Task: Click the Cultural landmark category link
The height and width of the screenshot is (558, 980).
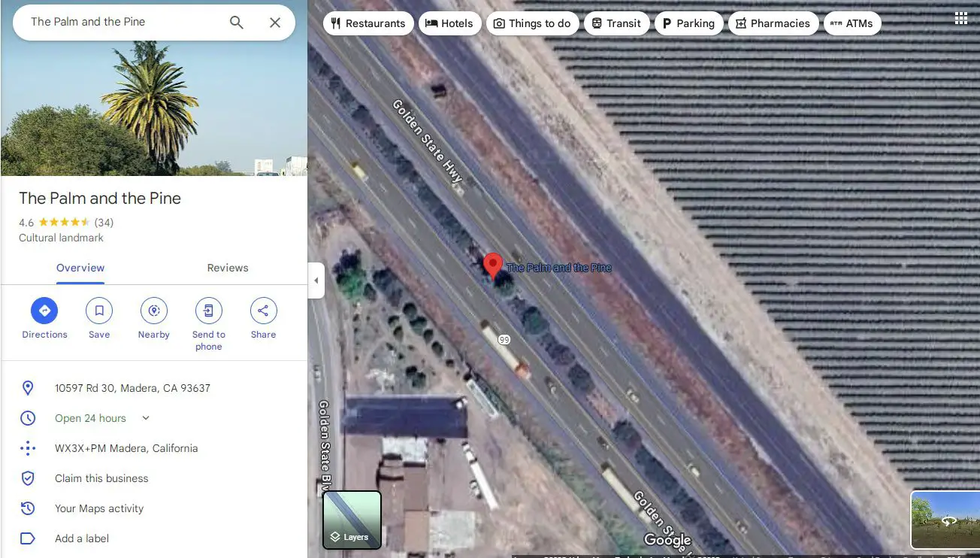Action: (61, 238)
